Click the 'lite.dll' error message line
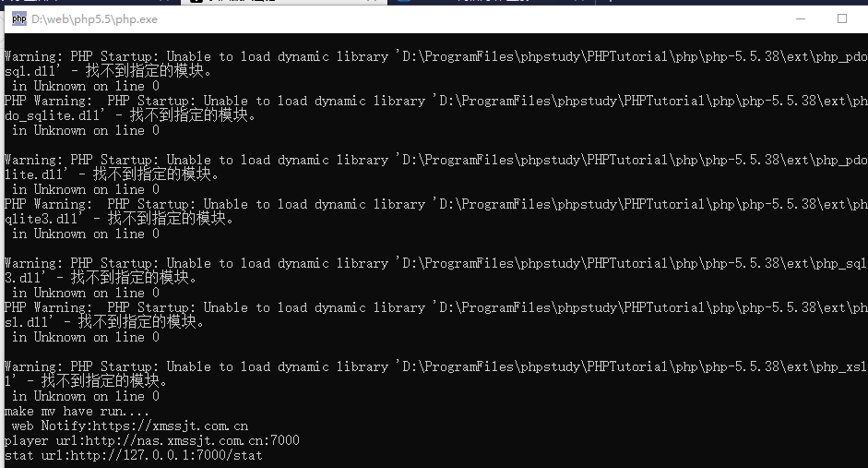The width and height of the screenshot is (868, 468). pos(112,174)
